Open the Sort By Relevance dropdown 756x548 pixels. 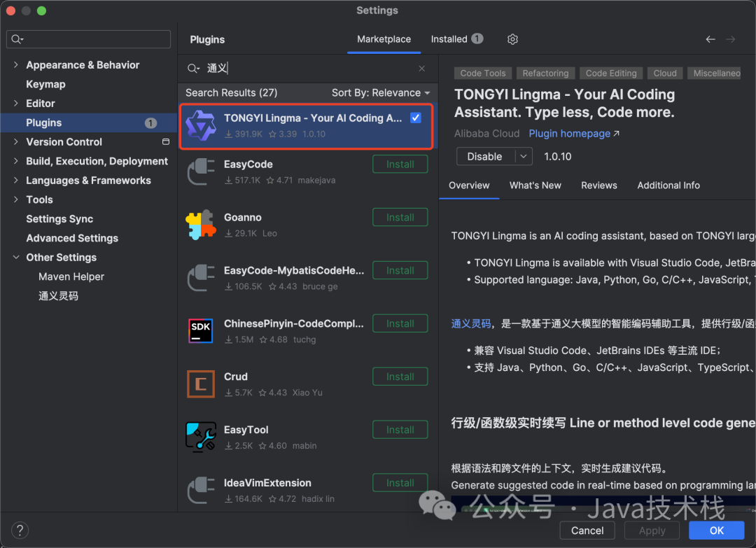380,92
